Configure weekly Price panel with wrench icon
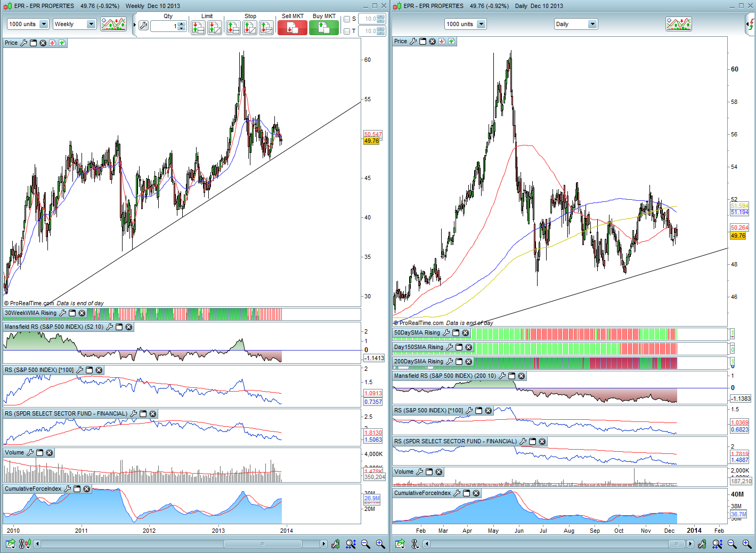This screenshot has height=553, width=756. [23, 43]
